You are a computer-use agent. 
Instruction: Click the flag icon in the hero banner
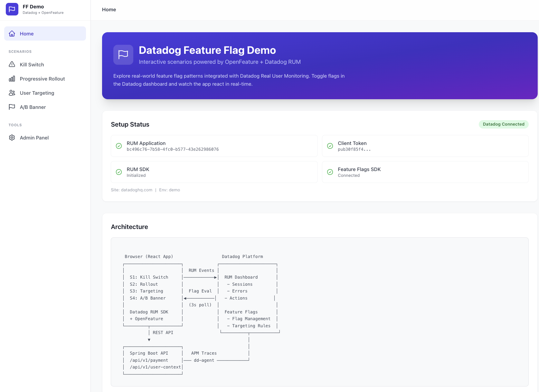pos(123,55)
